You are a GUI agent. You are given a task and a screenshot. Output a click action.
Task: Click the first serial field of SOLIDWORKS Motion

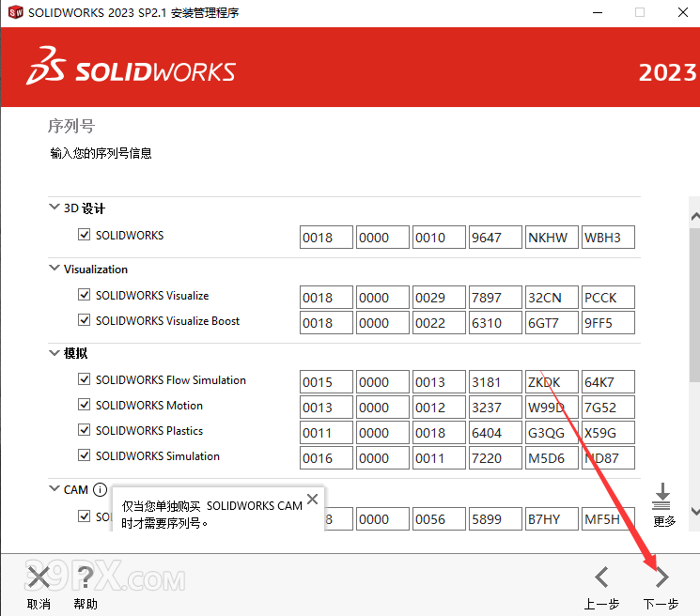click(x=326, y=408)
